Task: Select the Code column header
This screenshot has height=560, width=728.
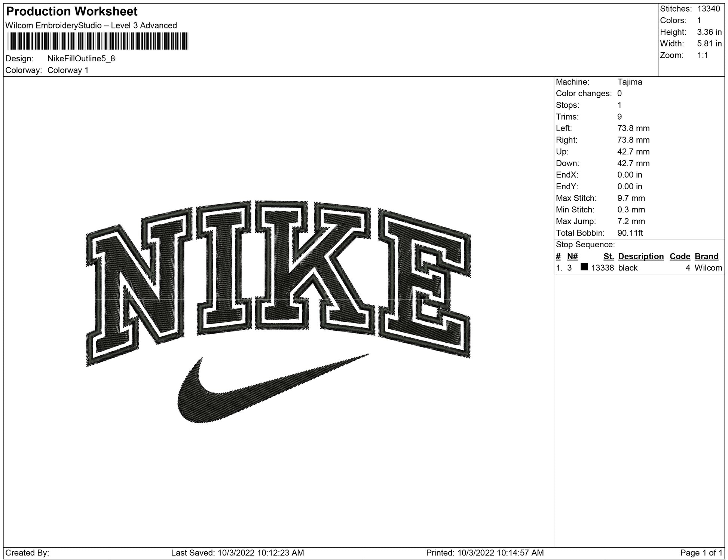Action: [x=679, y=256]
